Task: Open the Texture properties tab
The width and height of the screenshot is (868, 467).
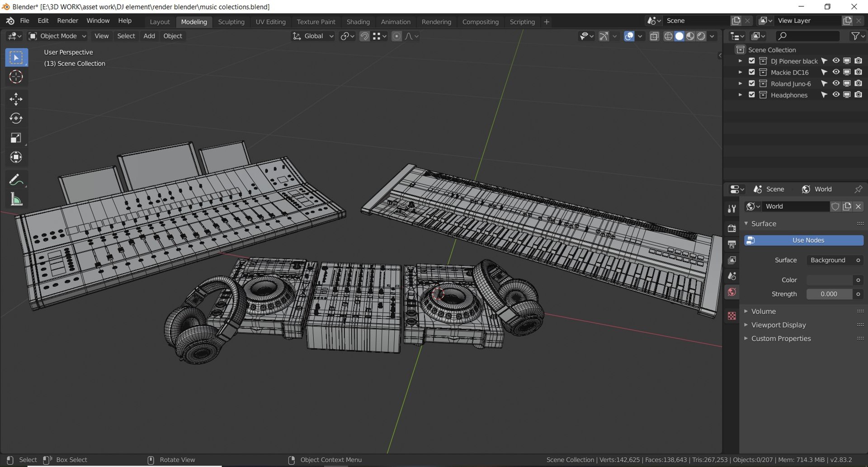Action: click(x=732, y=316)
